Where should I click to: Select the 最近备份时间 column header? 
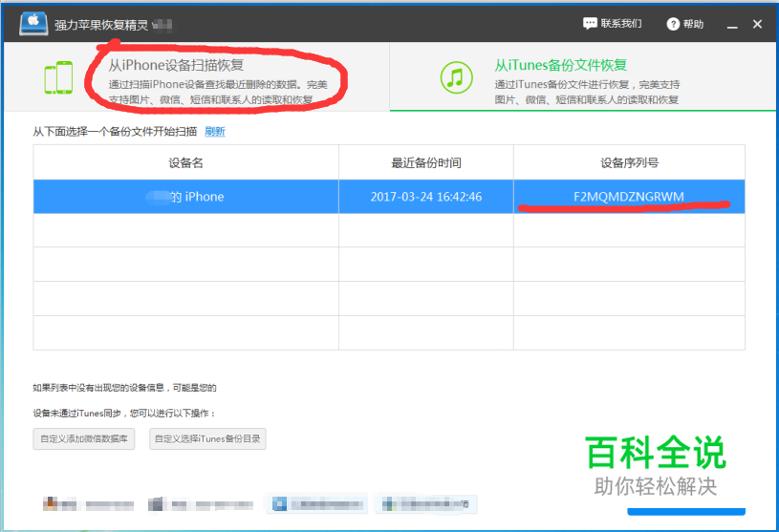[425, 162]
